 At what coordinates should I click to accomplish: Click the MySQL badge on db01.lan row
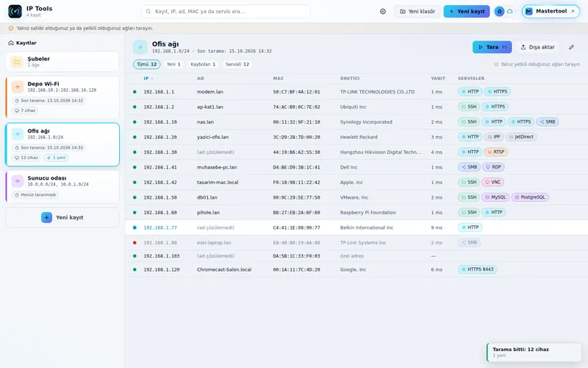point(495,197)
